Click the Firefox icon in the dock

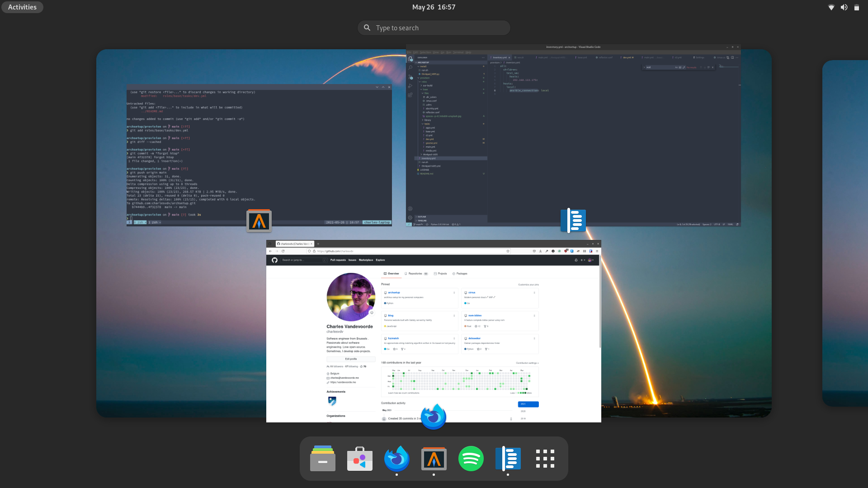click(x=396, y=459)
